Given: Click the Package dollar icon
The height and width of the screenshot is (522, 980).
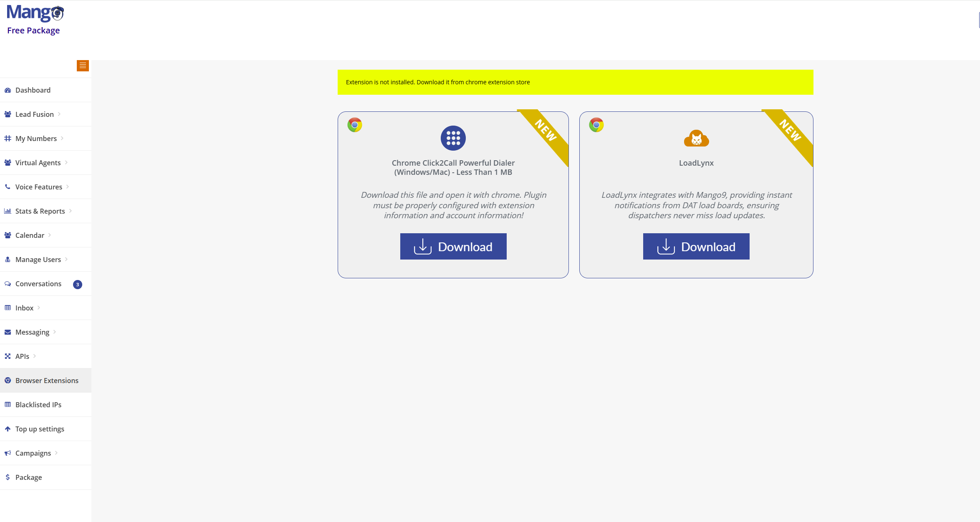Looking at the screenshot, I should 8,477.
